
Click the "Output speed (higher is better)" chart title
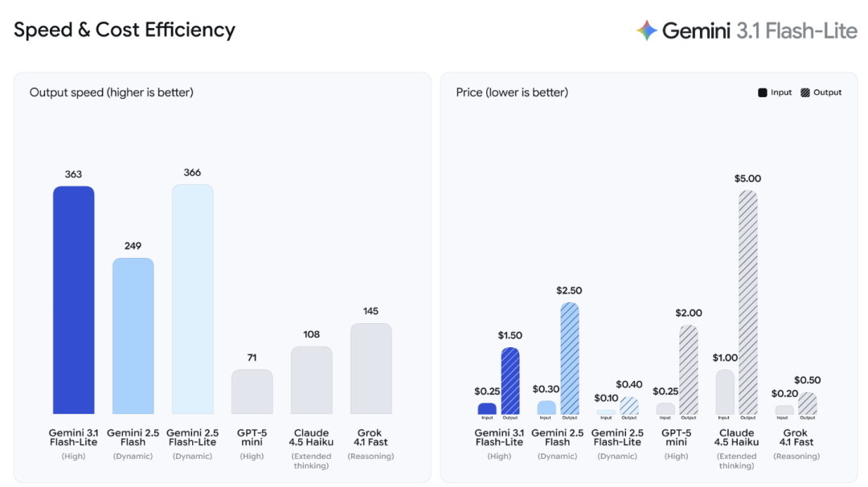tap(112, 92)
